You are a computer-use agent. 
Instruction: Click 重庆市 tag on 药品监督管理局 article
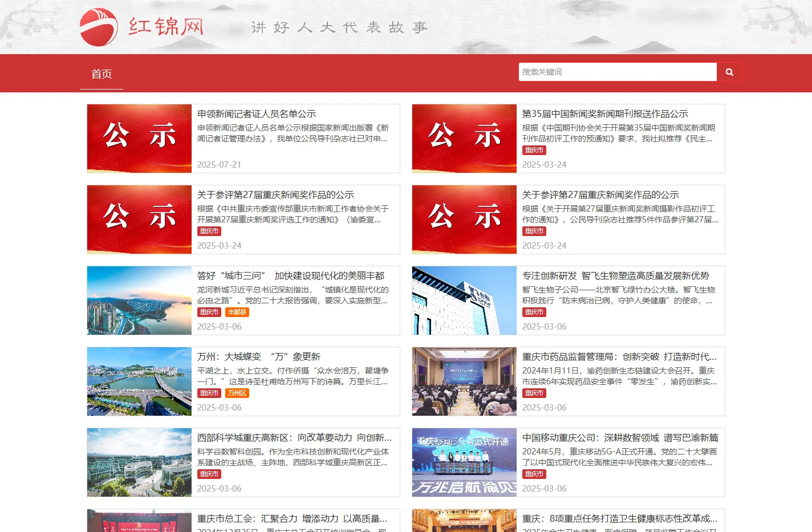pyautogui.click(x=534, y=393)
